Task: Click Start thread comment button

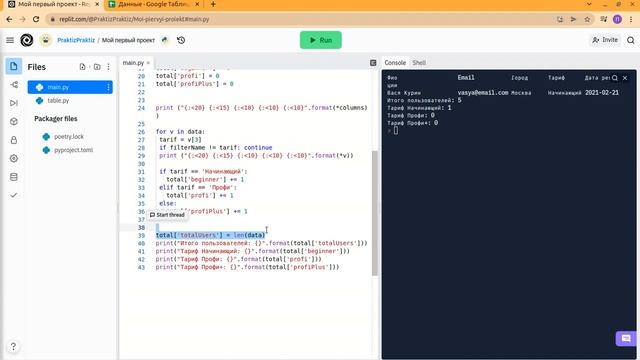Action: pos(167,215)
